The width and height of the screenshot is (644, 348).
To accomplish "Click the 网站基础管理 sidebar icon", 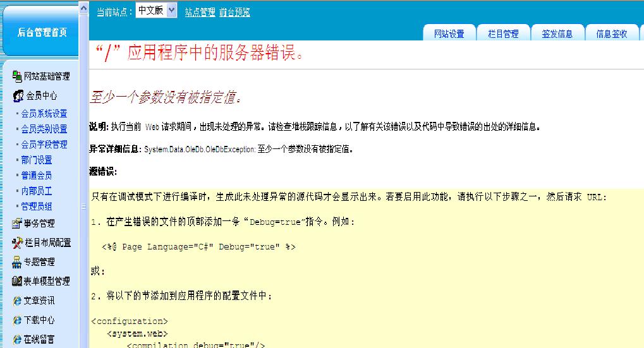I will pyautogui.click(x=17, y=76).
